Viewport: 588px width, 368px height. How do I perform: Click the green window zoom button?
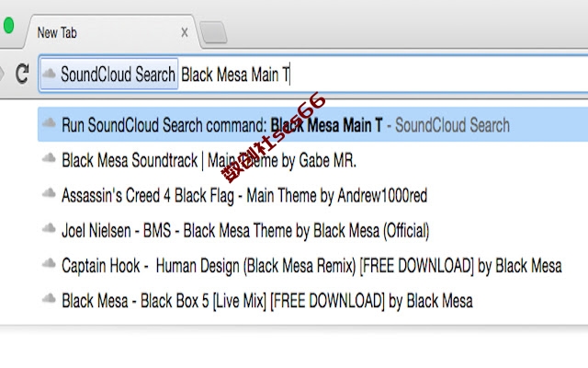(x=8, y=26)
